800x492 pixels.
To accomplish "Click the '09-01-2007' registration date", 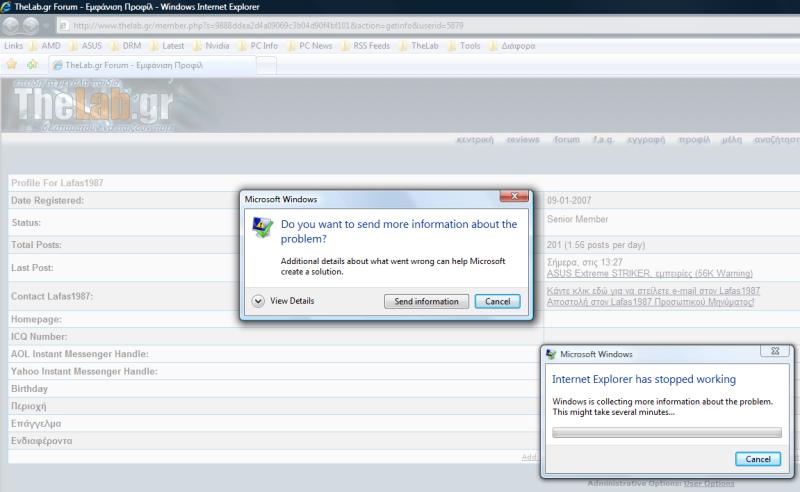I will click(569, 201).
